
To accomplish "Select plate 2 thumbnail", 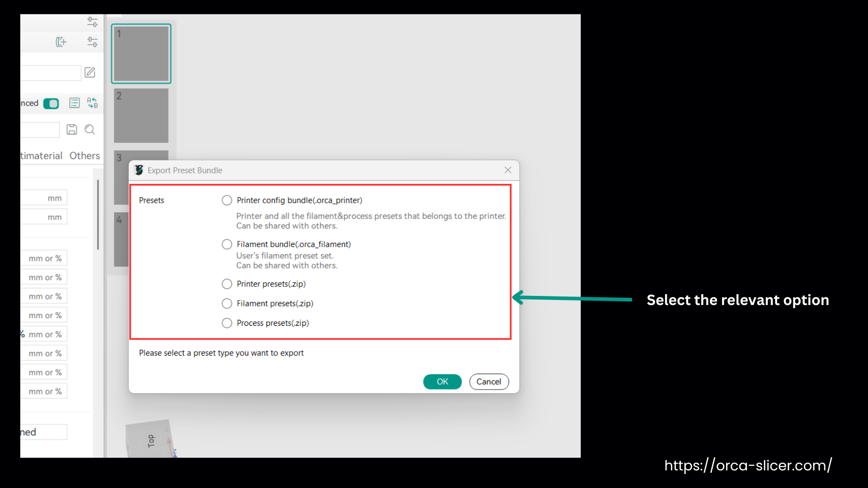I will coord(141,116).
